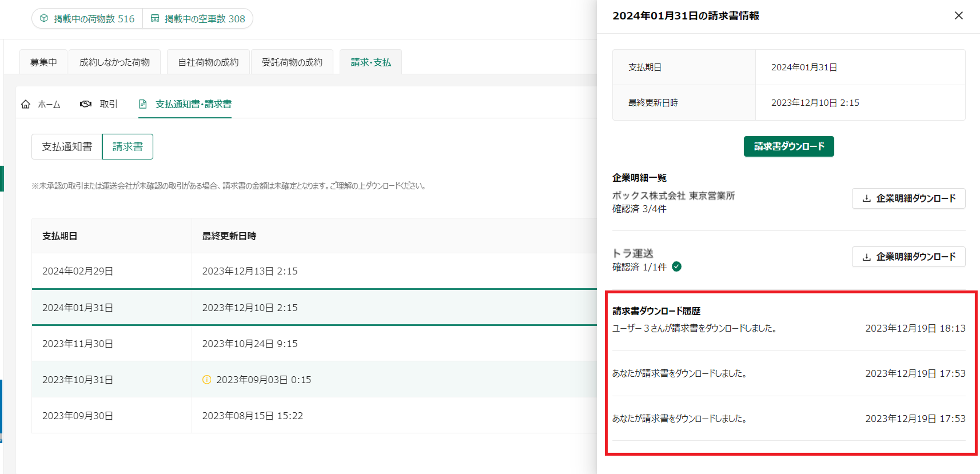The height and width of the screenshot is (474, 980).
Task: Click 掲載中の荷物数 516 badge
Action: tap(88, 18)
